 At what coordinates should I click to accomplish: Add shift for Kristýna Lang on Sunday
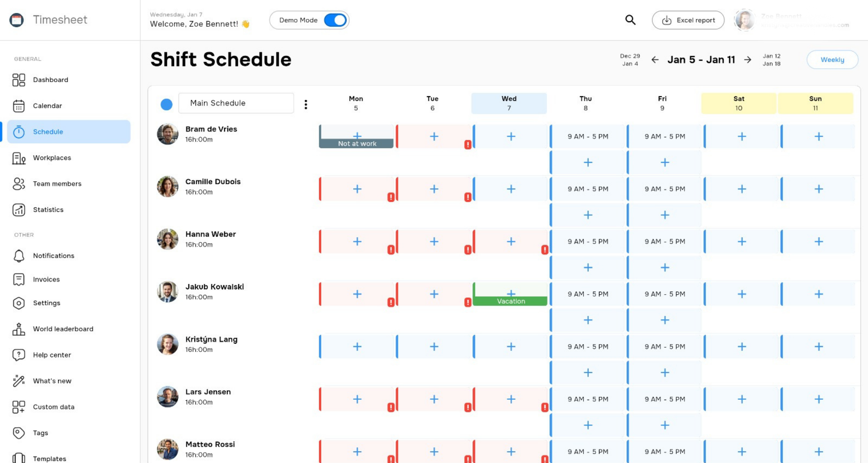click(819, 347)
